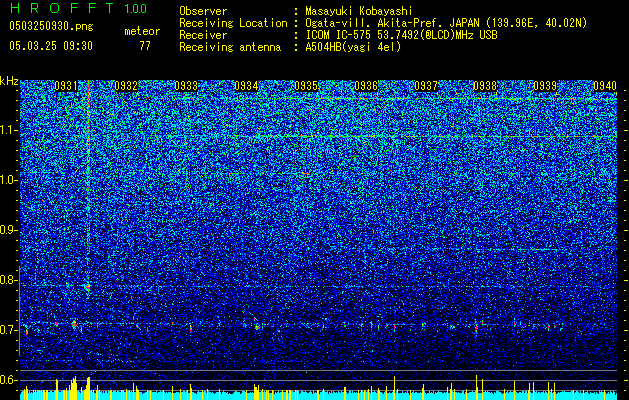Click the 1.1 frequency axis tick
629x400 pixels.
9,130
